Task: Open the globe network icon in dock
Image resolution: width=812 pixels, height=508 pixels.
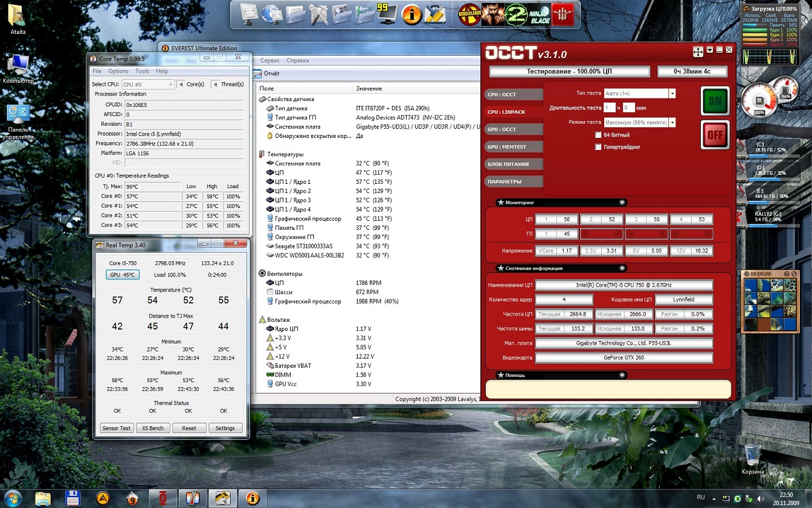Action: pos(272,13)
